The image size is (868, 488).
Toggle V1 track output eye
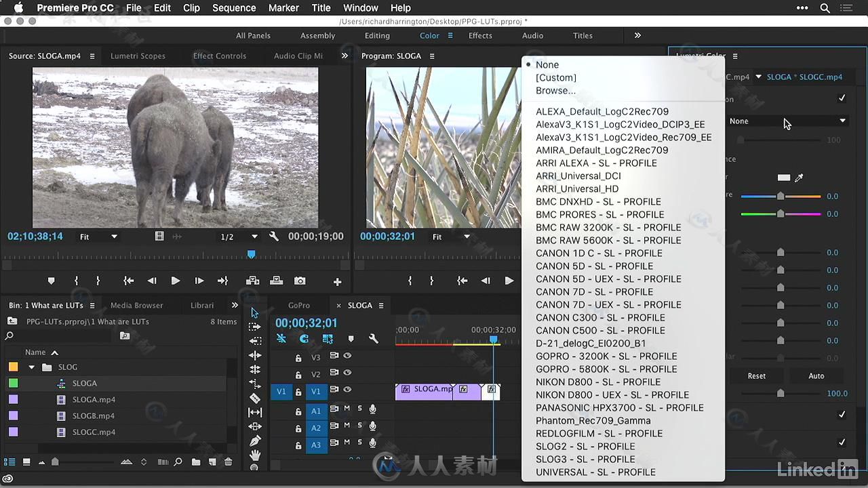click(348, 390)
